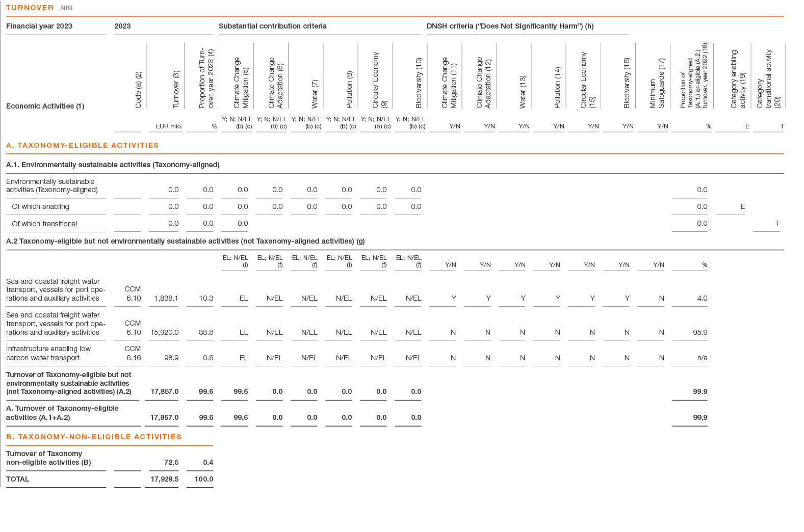Click the 'T' marker in transitional row

click(x=777, y=223)
